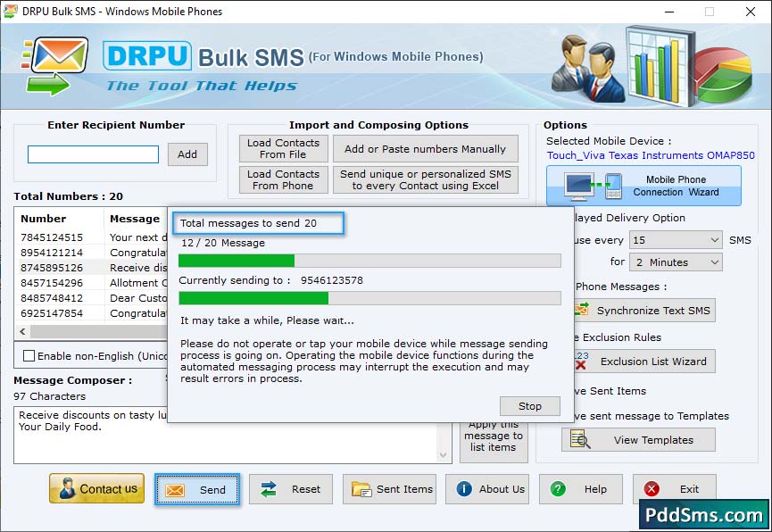Viewport: 772px width, 532px height.
Task: Click the current sending progress bar
Action: point(369,298)
